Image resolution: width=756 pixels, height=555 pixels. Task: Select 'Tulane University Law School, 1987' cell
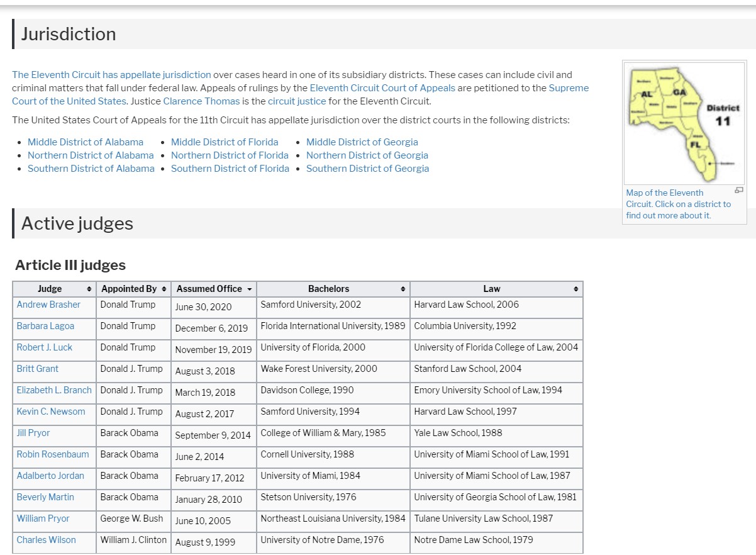(497, 521)
